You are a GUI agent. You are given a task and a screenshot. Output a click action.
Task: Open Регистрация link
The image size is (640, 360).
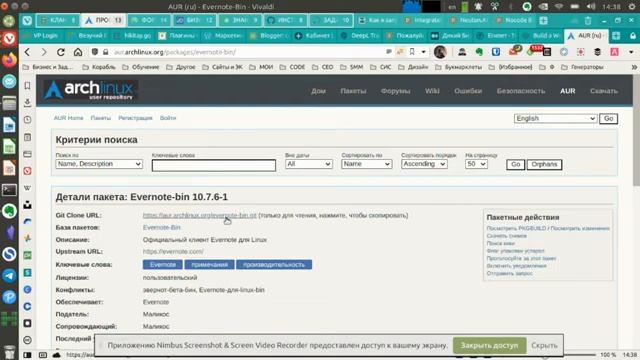[x=135, y=118]
